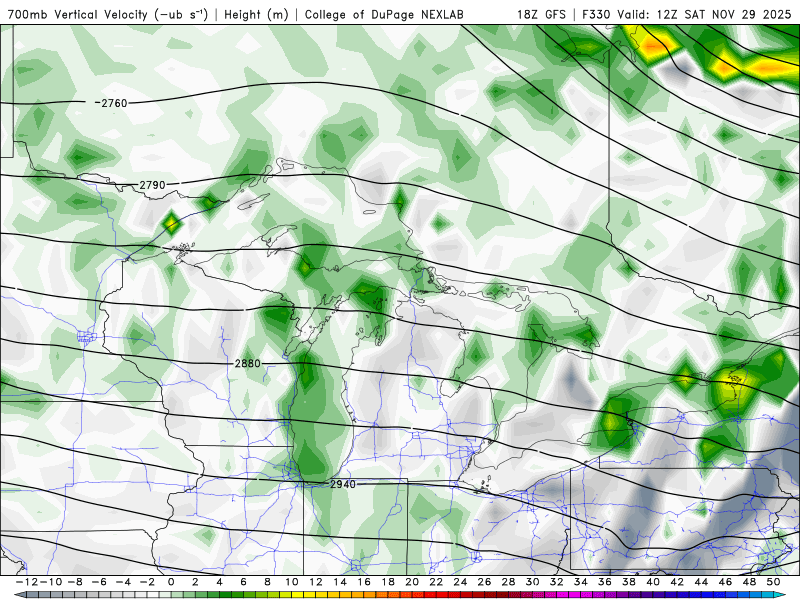This screenshot has width=800, height=600.
Task: Click the 32 value on the color scale
Action: click(x=557, y=582)
